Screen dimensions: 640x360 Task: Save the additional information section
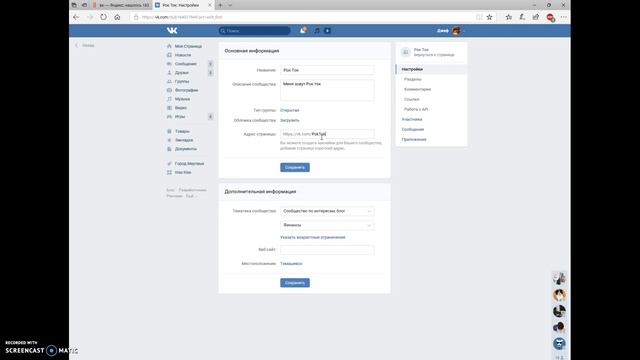coord(295,283)
